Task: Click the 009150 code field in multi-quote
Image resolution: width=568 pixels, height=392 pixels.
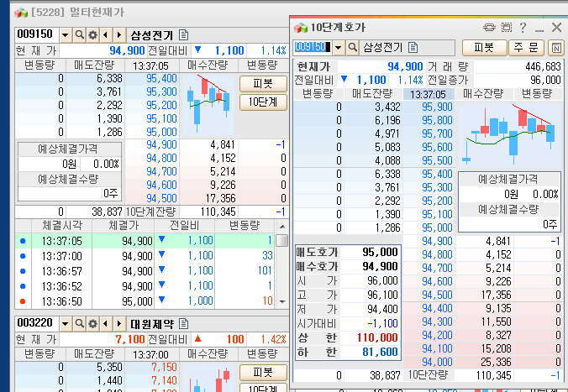Action: 37,34
